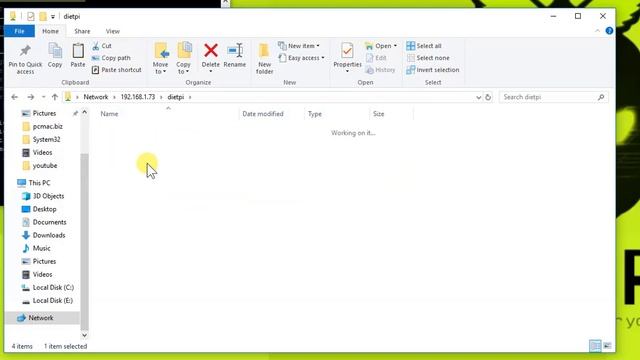Switch to Details view layout icon
Screen dimensions: 640x360
[596, 346]
